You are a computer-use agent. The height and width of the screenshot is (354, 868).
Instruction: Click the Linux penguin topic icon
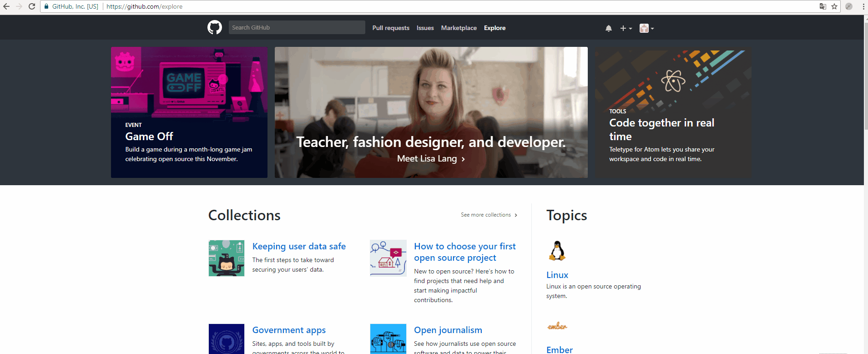(557, 251)
